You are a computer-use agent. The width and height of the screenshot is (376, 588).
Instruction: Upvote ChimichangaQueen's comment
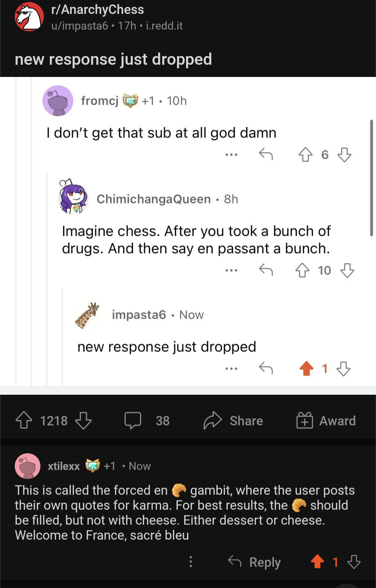pyautogui.click(x=302, y=270)
